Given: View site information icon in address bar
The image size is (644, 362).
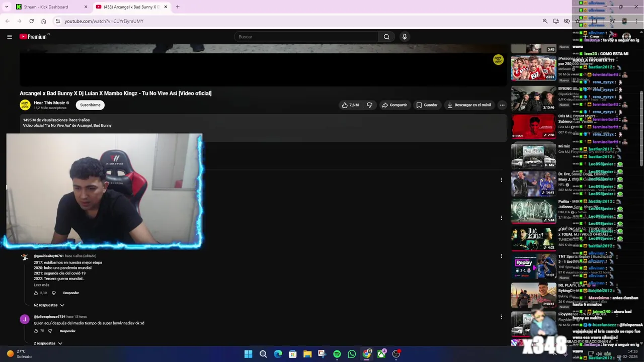Looking at the screenshot, I should [58, 21].
